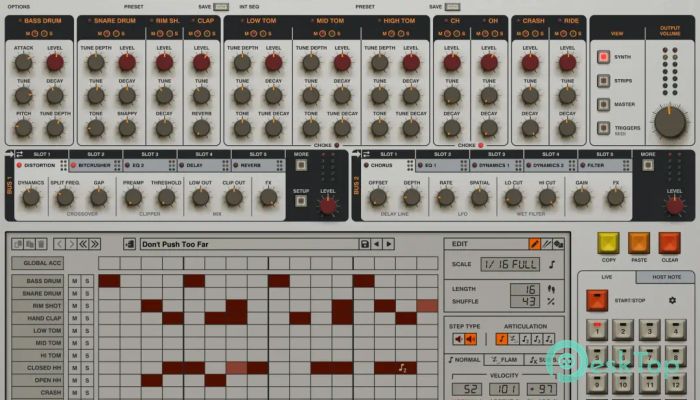Solo the Closed HH sequencer row
700x400 pixels.
tap(87, 368)
